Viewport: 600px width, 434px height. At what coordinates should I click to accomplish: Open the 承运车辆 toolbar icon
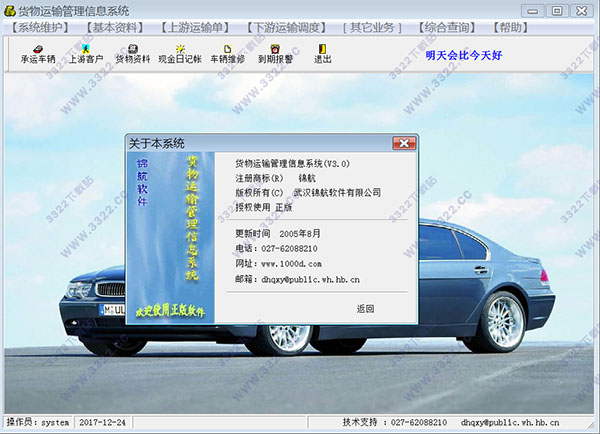(38, 54)
